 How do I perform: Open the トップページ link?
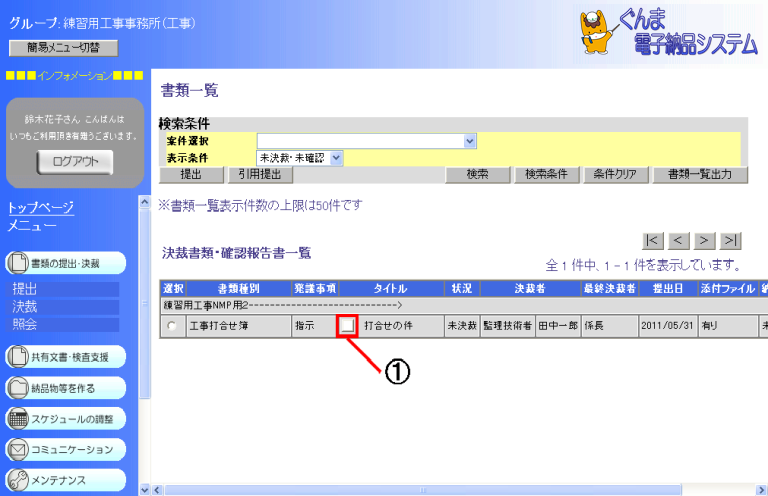41,208
